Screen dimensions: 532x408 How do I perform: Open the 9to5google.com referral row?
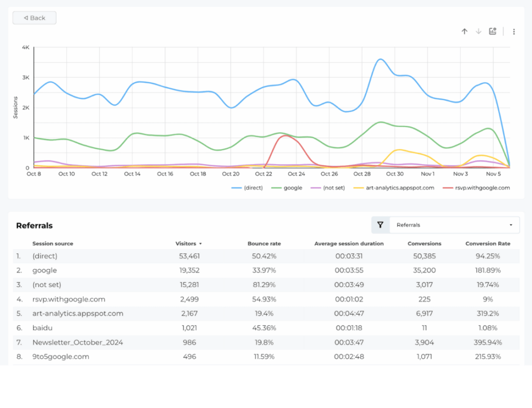pyautogui.click(x=60, y=357)
